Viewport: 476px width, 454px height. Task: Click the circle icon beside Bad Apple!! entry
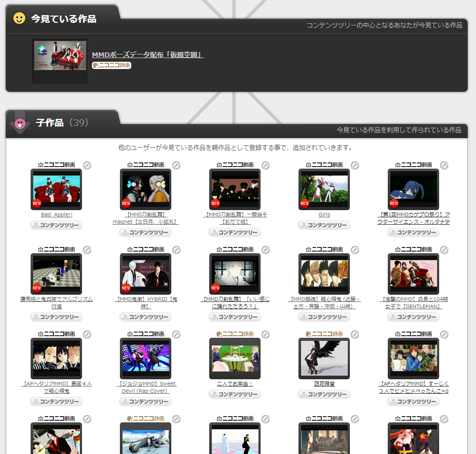tap(87, 165)
